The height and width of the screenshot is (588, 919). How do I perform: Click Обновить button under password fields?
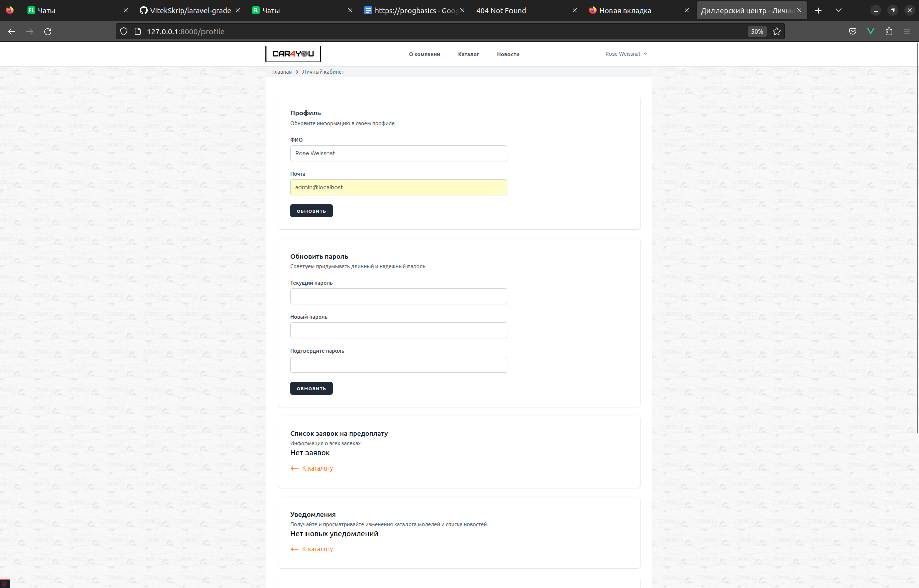(x=312, y=388)
